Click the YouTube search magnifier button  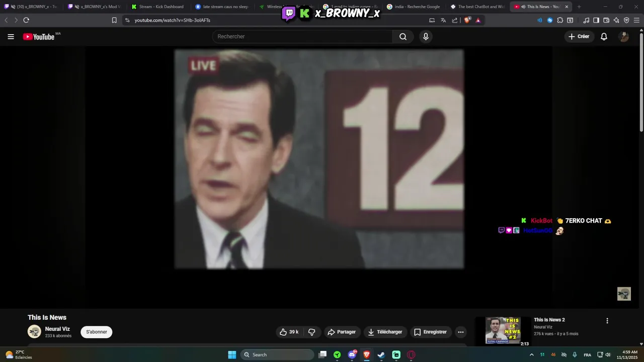(x=403, y=37)
